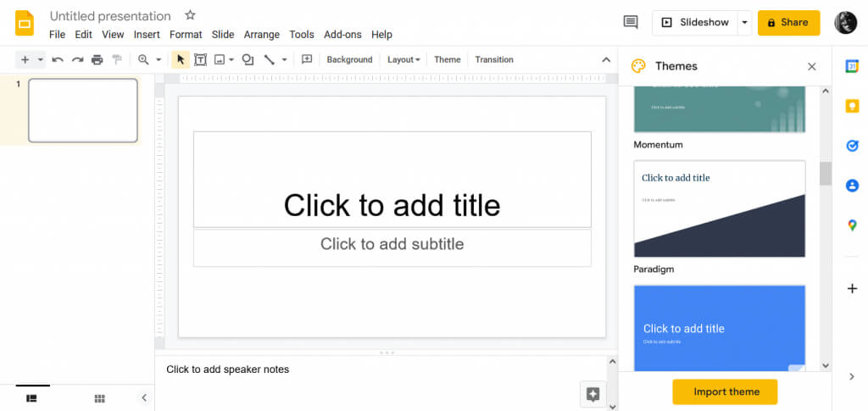
Task: Switch to grid view of slides
Action: tap(100, 398)
